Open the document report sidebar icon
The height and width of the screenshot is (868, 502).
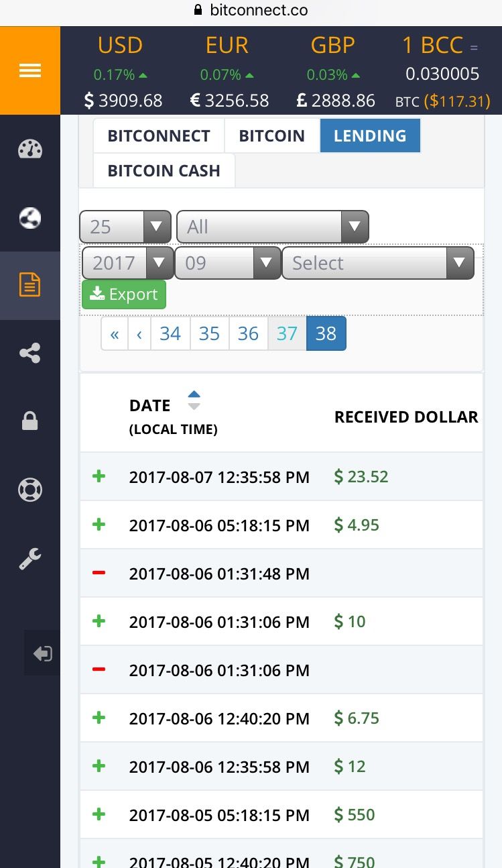point(30,285)
